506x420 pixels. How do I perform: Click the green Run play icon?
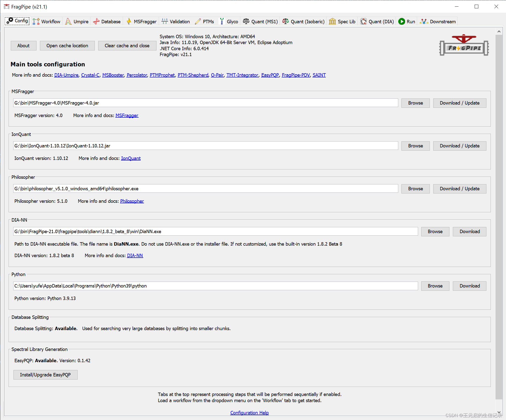click(x=401, y=22)
